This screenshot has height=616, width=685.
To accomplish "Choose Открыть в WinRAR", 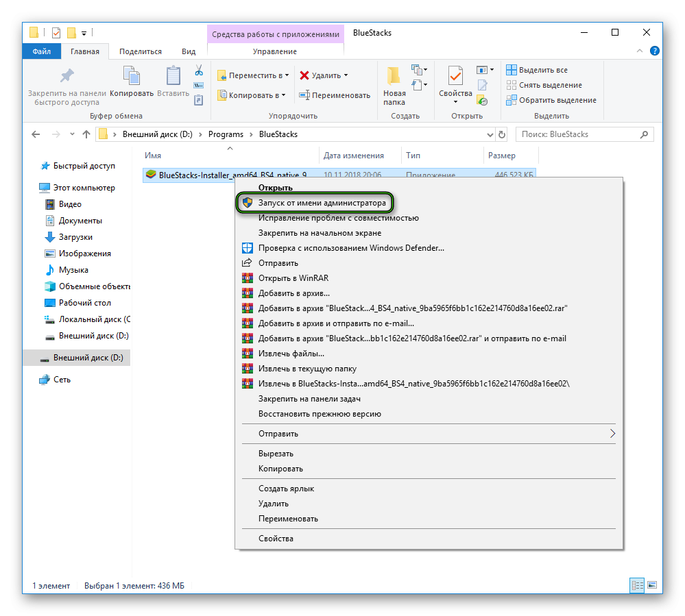I will click(x=293, y=278).
